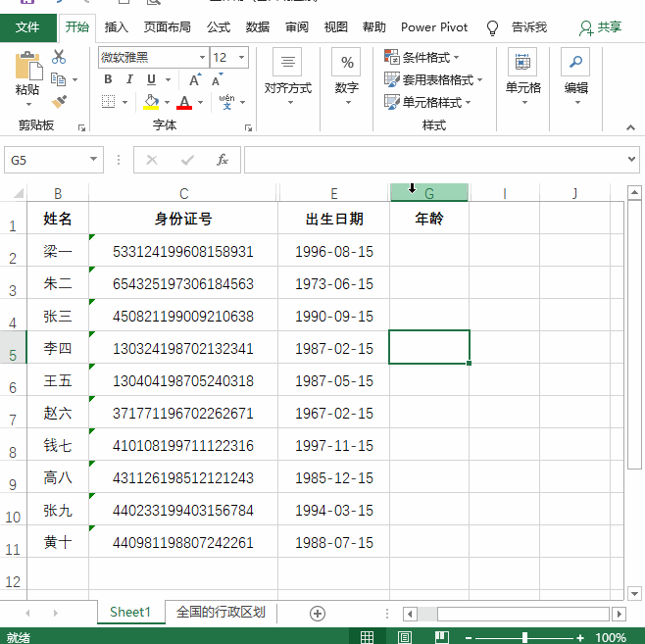645x644 pixels.
Task: Expand fill color dropdown arrow
Action: 167,102
